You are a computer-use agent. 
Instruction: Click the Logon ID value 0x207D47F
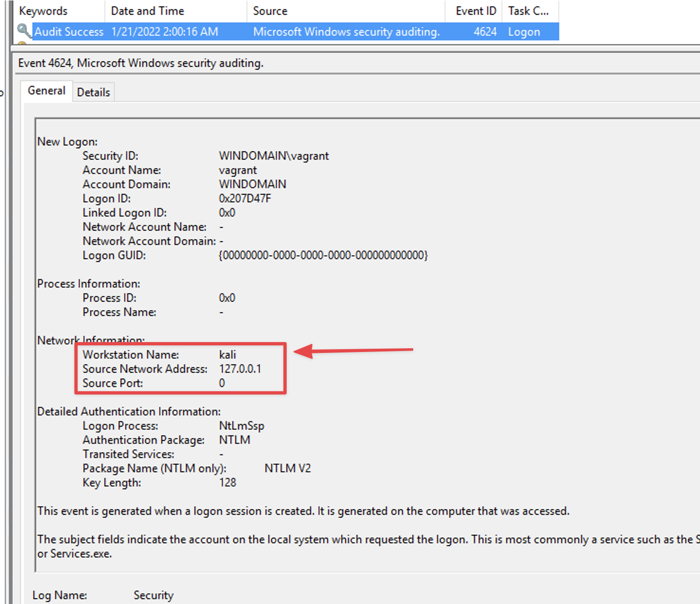245,198
